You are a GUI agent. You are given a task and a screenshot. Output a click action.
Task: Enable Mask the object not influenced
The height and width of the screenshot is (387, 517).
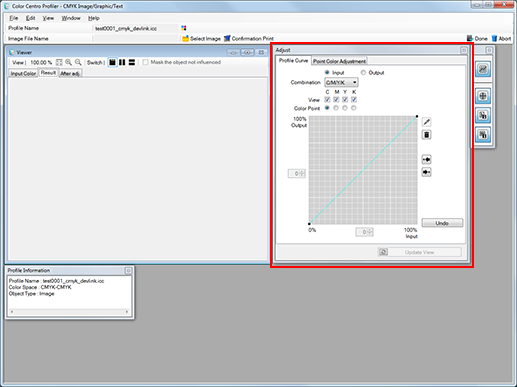click(145, 62)
